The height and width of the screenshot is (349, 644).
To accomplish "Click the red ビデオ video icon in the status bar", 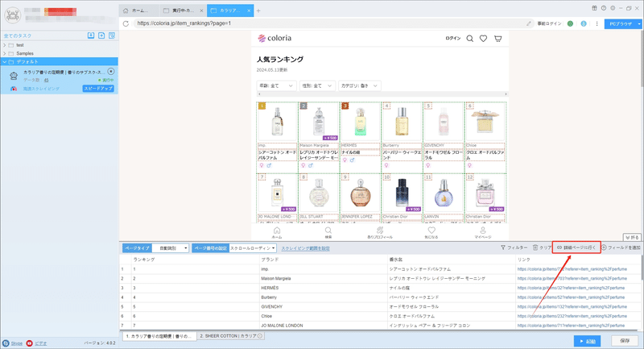I will click(29, 343).
